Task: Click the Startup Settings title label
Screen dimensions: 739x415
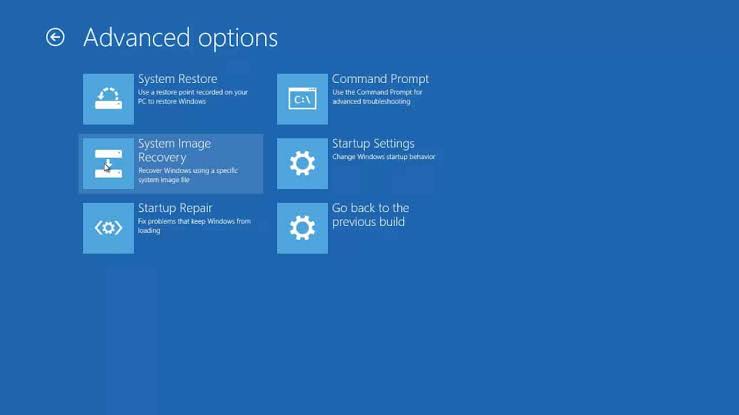Action: pyautogui.click(x=373, y=144)
